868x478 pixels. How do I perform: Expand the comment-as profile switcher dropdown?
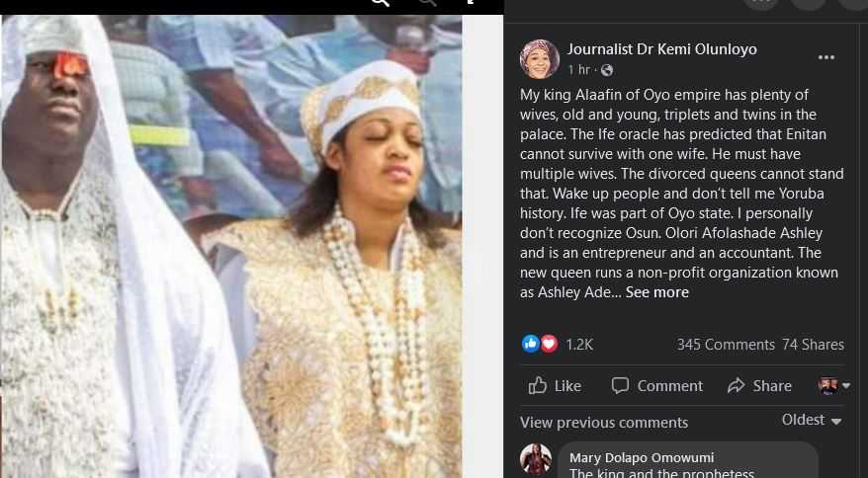834,385
